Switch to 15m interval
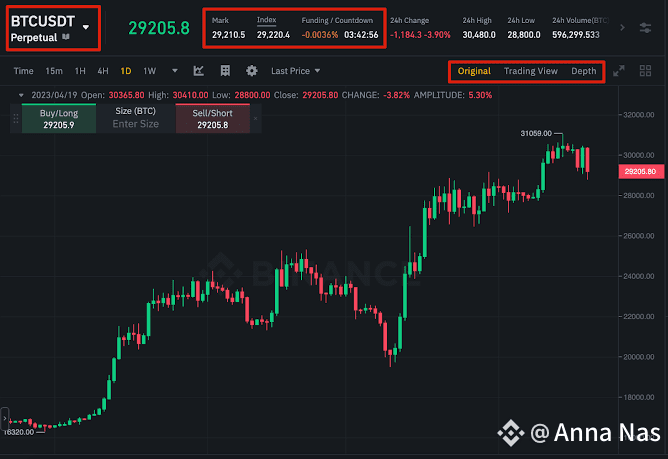The width and height of the screenshot is (668, 459). 54,71
